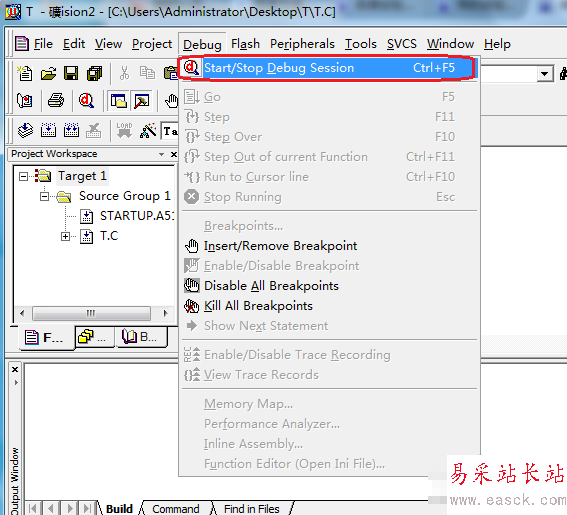This screenshot has height=515, width=567.
Task: Close the Project Workspace panel
Action: pyautogui.click(x=174, y=154)
